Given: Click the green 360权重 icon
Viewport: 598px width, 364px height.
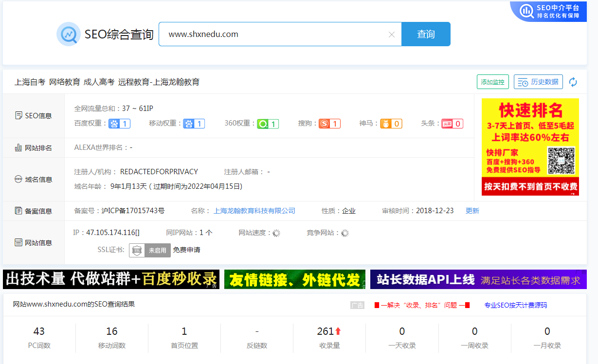Looking at the screenshot, I should [263, 124].
